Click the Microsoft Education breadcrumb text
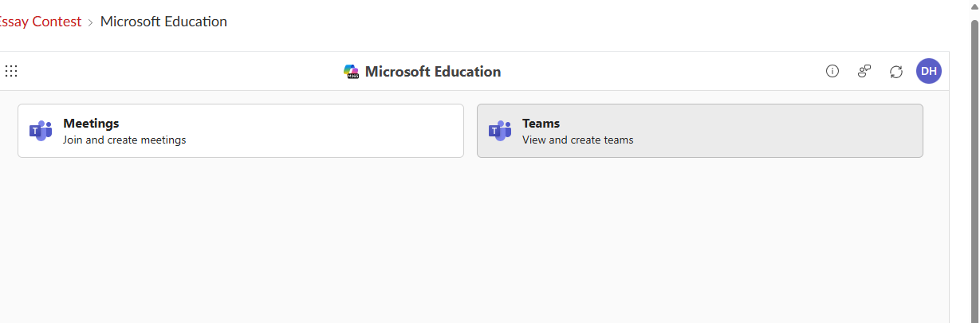This screenshot has width=980, height=323. pyautogui.click(x=163, y=22)
